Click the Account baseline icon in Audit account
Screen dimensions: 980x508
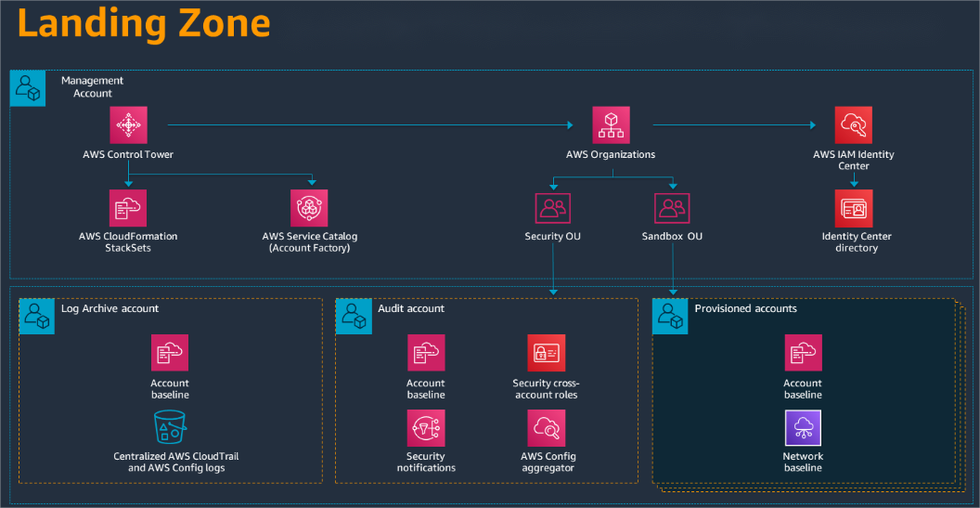pos(426,353)
